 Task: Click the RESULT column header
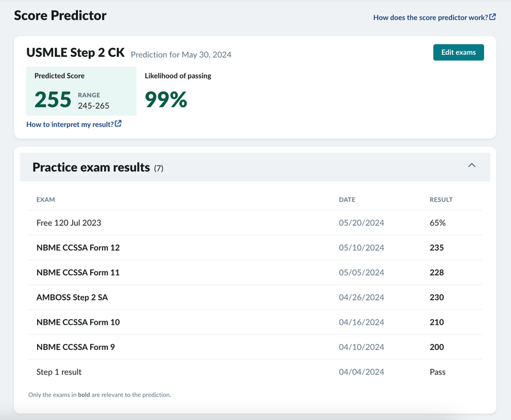click(x=441, y=199)
